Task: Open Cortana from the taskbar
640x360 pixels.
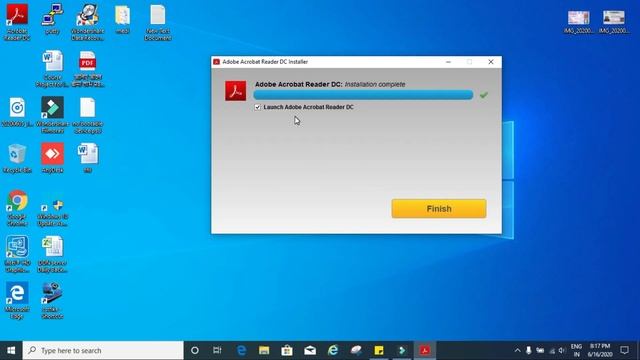Action: point(195,350)
